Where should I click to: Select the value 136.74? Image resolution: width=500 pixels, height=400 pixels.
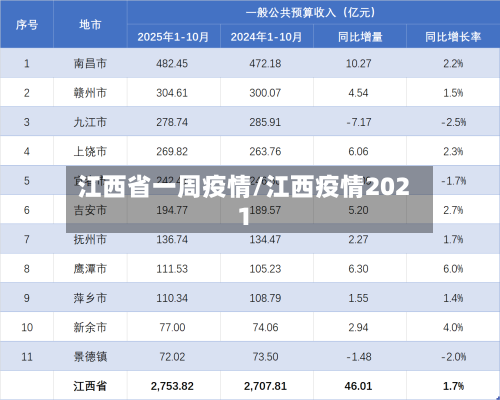[x=172, y=239]
